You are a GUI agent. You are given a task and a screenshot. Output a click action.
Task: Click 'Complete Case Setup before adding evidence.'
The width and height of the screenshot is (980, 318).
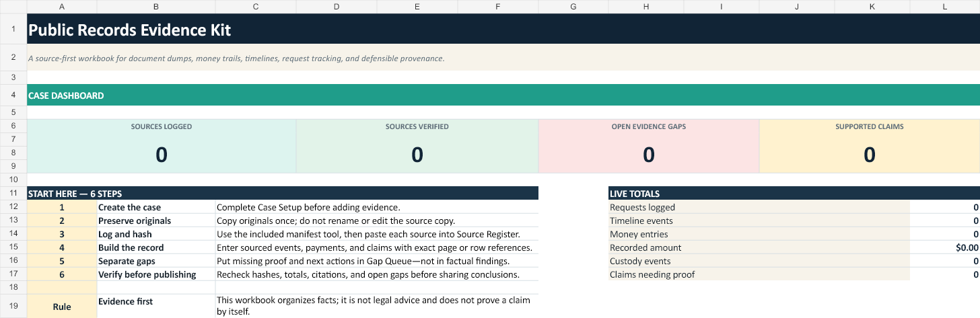pyautogui.click(x=377, y=207)
